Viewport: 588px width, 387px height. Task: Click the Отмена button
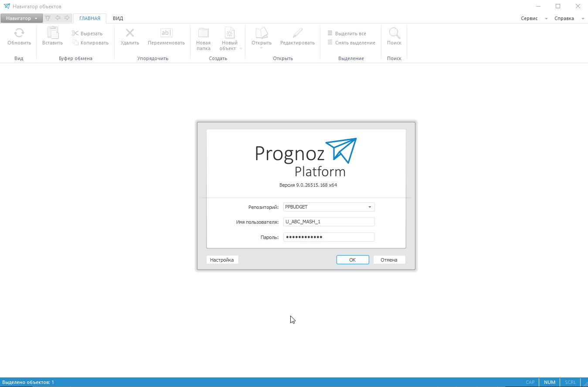click(389, 260)
